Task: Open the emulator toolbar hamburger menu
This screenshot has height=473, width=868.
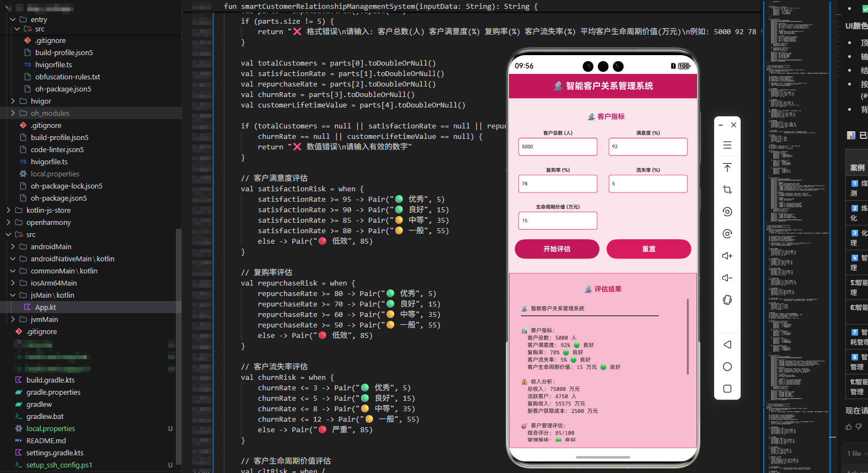Action: point(727,145)
